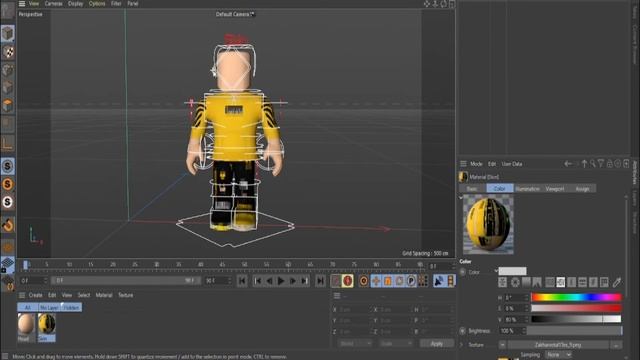The height and width of the screenshot is (360, 640).
Task: Activate the Polygons mode orange cube icon
Action: pyautogui.click(x=8, y=105)
